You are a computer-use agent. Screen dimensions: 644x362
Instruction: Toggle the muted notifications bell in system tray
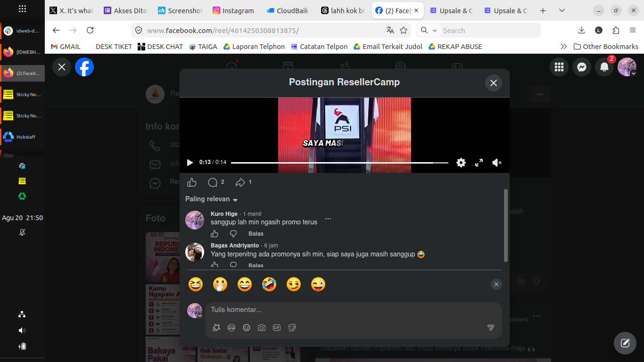click(22, 232)
